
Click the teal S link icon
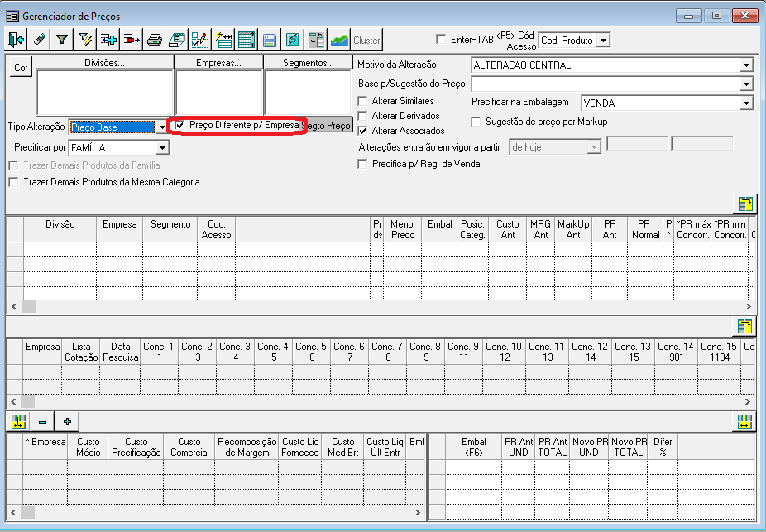point(293,40)
